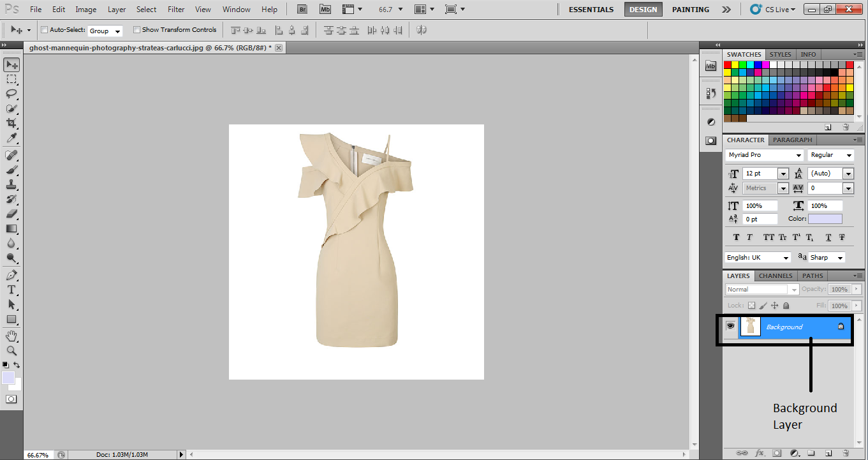Select the Lasso tool

11,94
